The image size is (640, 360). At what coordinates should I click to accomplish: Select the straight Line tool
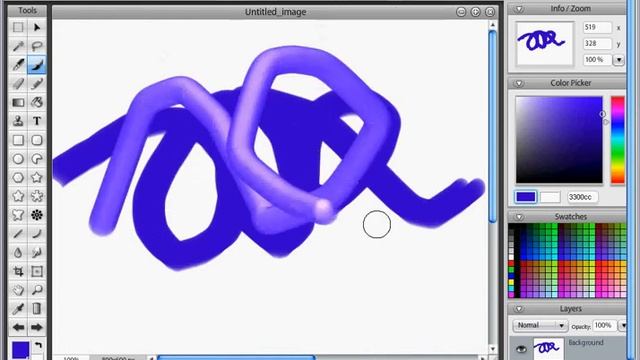(x=18, y=233)
